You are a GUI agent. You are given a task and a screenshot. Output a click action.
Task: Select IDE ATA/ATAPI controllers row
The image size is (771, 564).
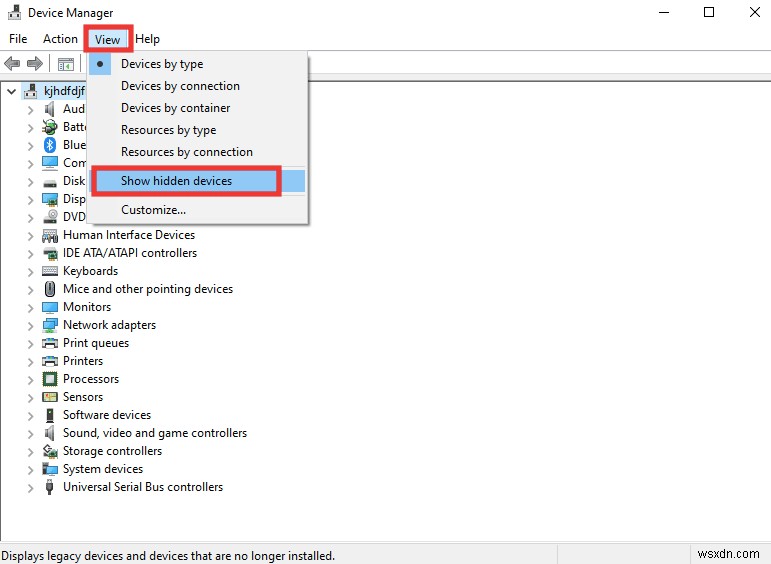pos(130,253)
